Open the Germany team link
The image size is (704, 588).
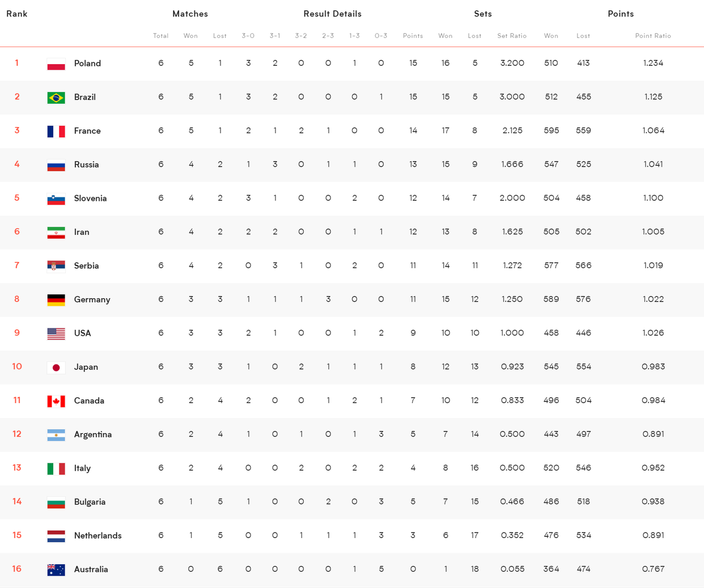92,299
